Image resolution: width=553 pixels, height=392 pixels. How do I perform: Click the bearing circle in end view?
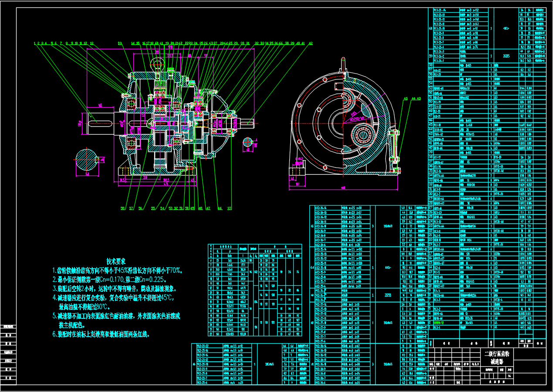pos(363,135)
